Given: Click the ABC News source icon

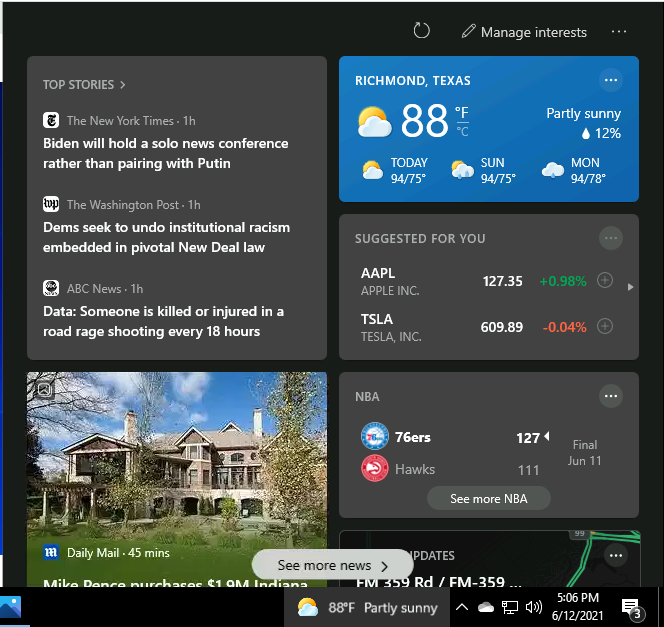Looking at the screenshot, I should pos(51,288).
